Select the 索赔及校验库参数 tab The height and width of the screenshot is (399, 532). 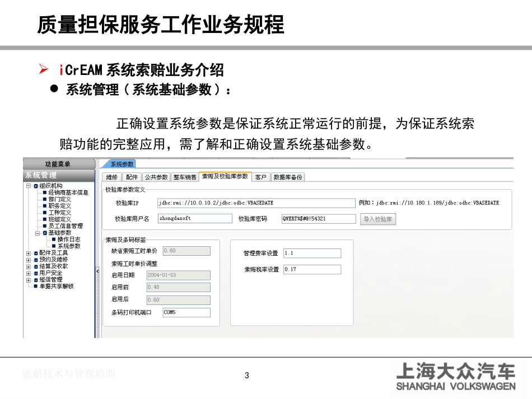pyautogui.click(x=225, y=176)
